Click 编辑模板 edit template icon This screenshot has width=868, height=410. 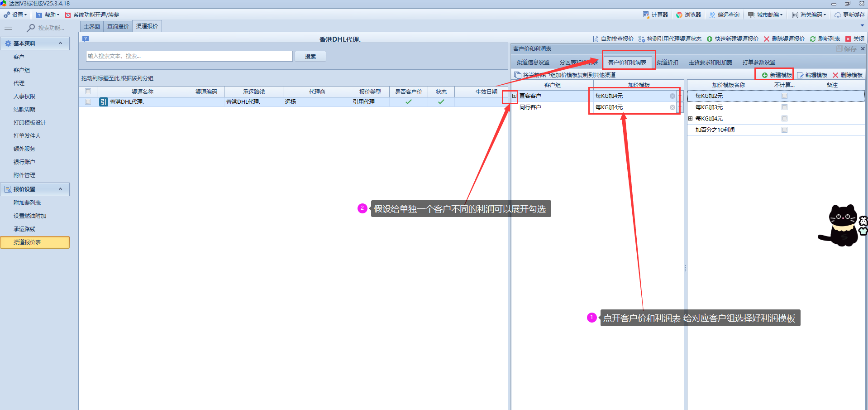(x=800, y=75)
